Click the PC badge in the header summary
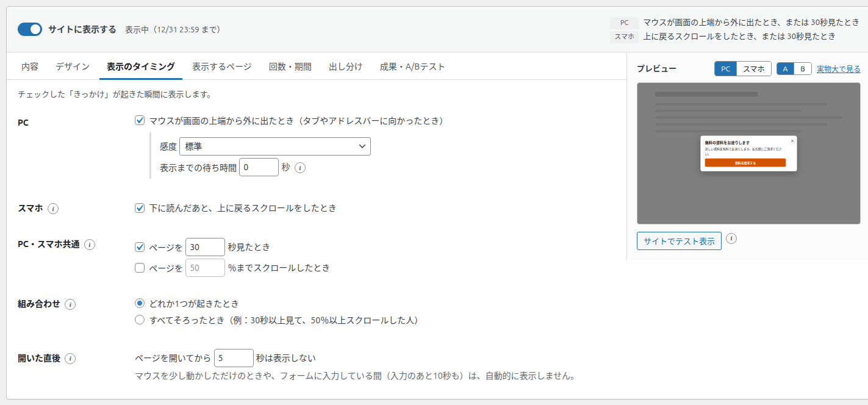The height and width of the screenshot is (405, 868). pos(624,23)
